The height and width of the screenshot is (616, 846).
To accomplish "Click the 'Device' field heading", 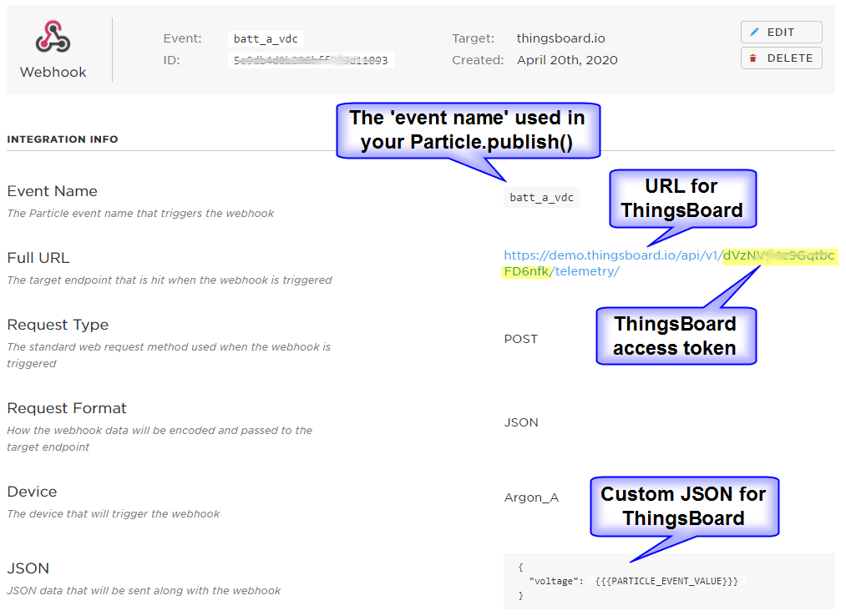I will coord(32,492).
